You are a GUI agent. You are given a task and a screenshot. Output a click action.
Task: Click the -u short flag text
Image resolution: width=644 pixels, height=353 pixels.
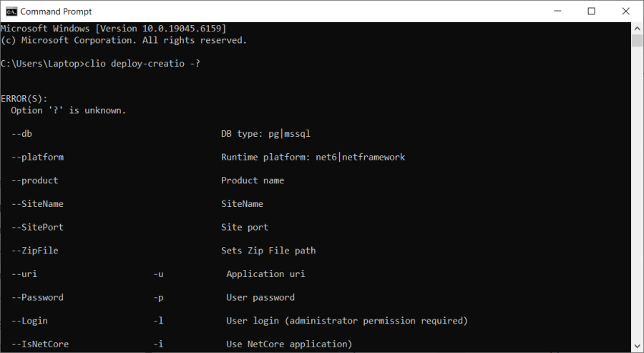click(159, 274)
